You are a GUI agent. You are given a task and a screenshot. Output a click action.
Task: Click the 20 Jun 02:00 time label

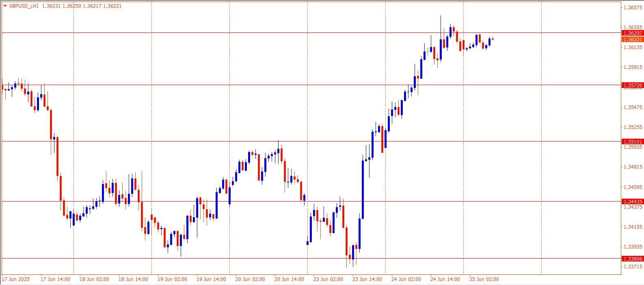pyautogui.click(x=250, y=279)
